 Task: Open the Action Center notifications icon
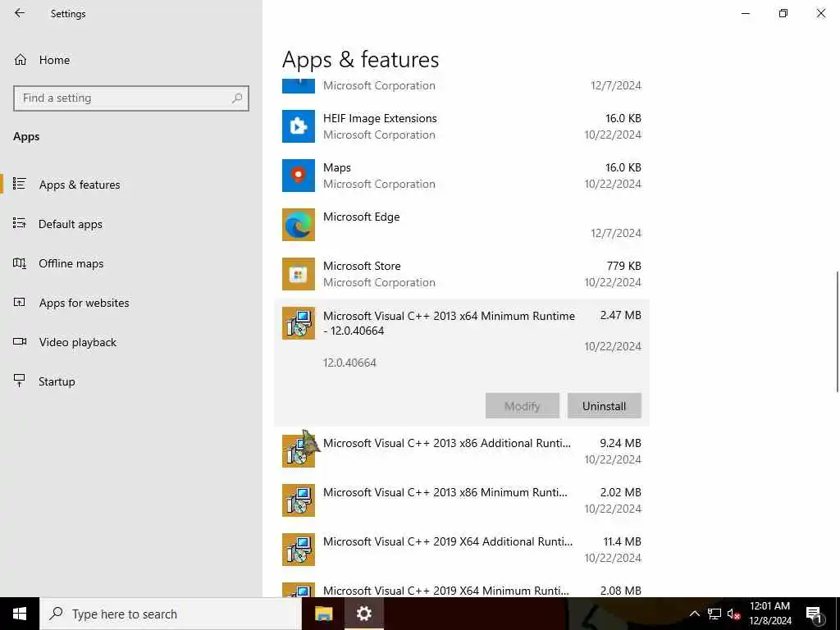click(x=814, y=614)
